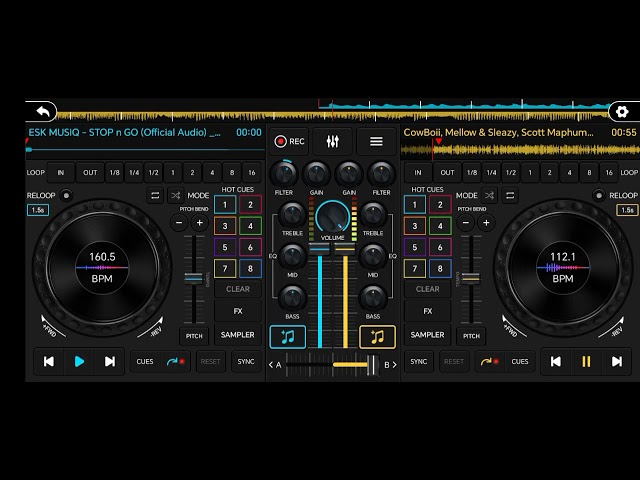Tap the blue cue-record arrow on deck A
The image size is (640, 480).
point(176,361)
